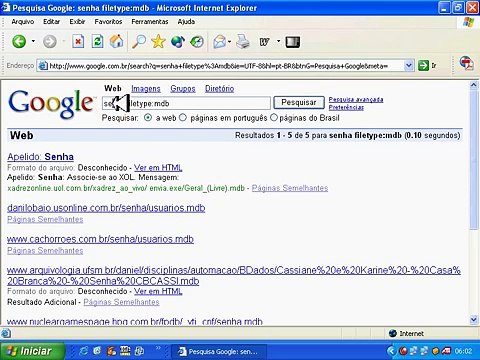Open 'Apelido: Senha' result link
Viewport: 480px width, 360px height.
click(x=40, y=157)
